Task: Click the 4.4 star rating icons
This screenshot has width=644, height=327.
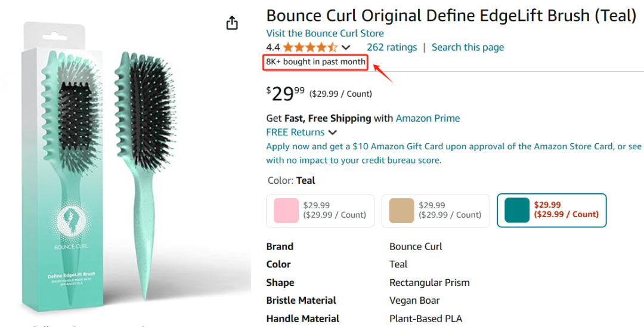Action: coord(310,48)
